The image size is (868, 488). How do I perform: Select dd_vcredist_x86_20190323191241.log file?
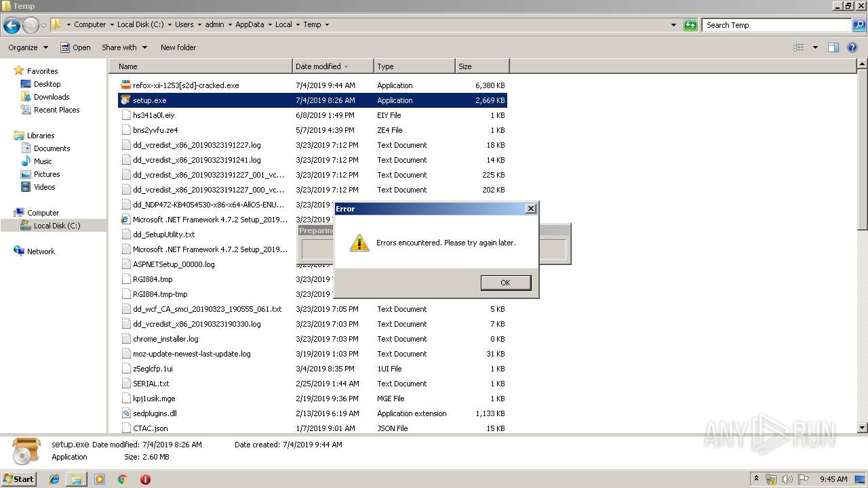click(191, 160)
